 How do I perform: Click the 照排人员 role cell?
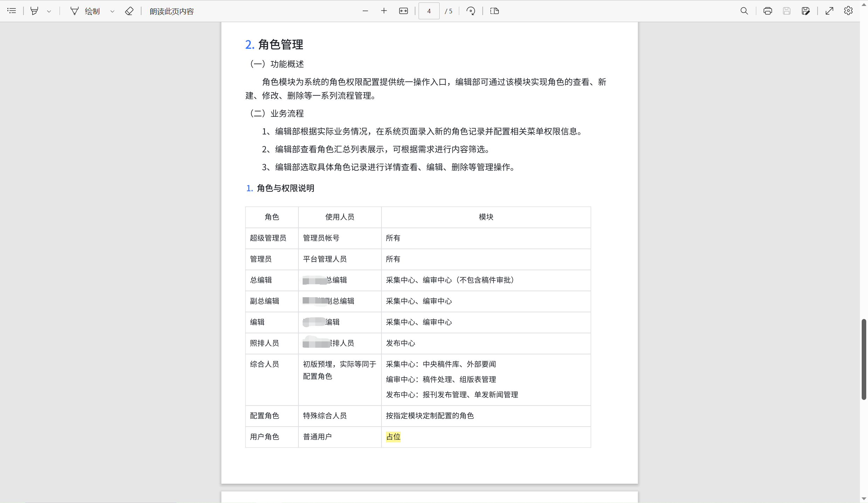click(x=272, y=343)
